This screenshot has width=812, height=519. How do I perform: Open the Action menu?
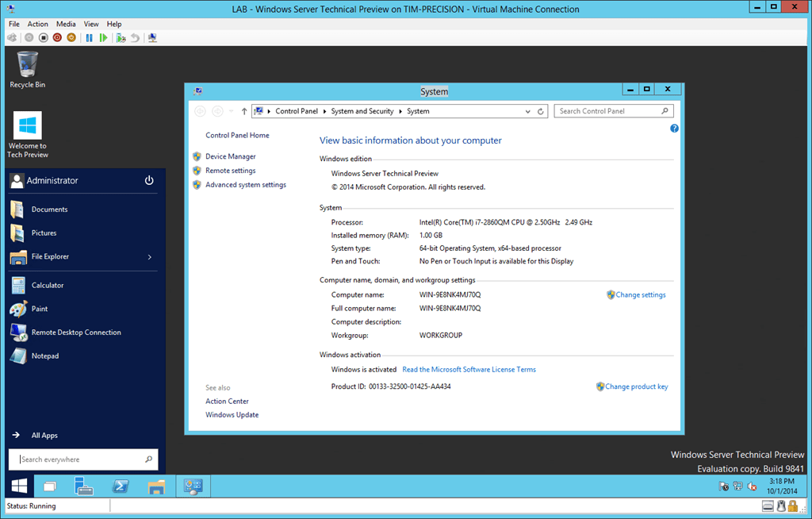coord(37,23)
